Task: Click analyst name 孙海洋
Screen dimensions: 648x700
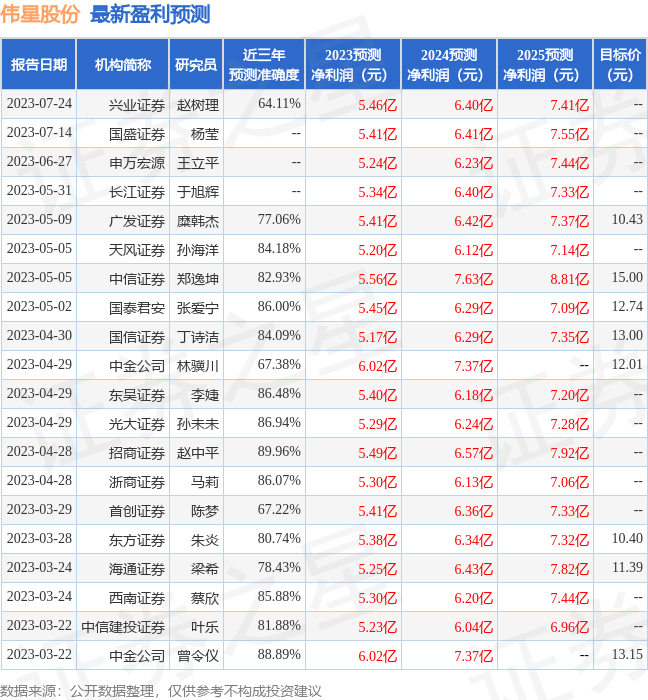Action: (198, 250)
